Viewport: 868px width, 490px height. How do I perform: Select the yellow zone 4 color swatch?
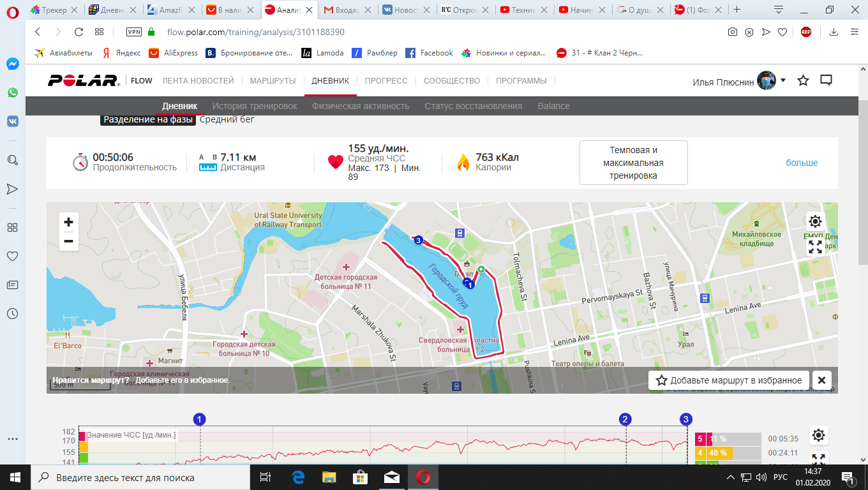(x=700, y=453)
